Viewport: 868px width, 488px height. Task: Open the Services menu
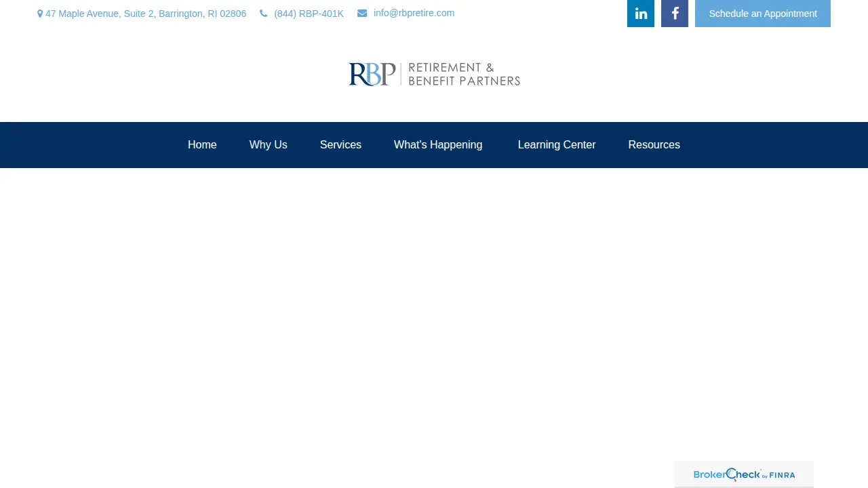tap(340, 145)
